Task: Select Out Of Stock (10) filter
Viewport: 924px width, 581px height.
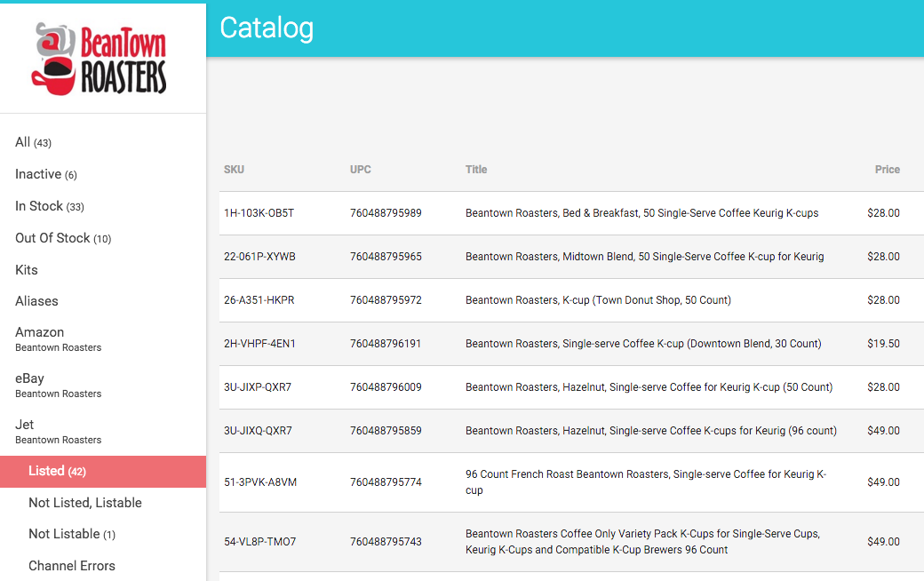Action: point(63,238)
